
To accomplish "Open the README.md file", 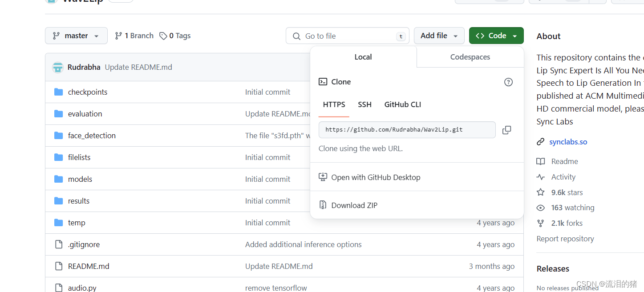I will pos(89,266).
